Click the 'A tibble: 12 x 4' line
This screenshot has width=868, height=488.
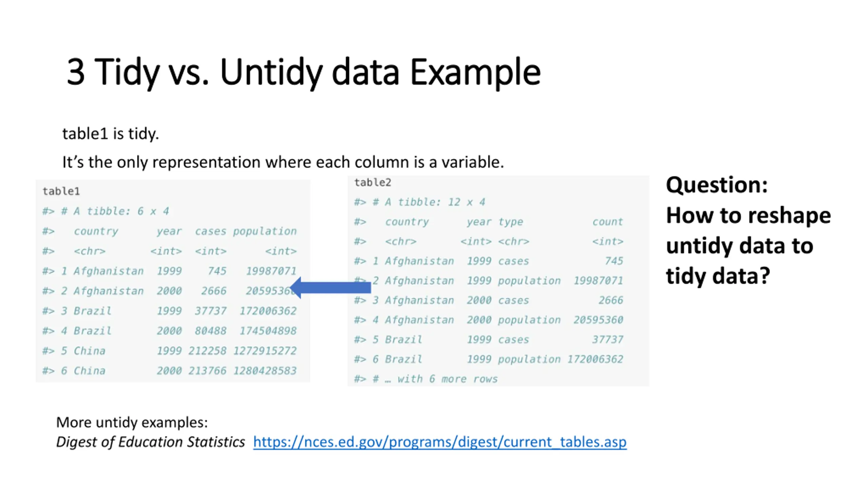420,202
